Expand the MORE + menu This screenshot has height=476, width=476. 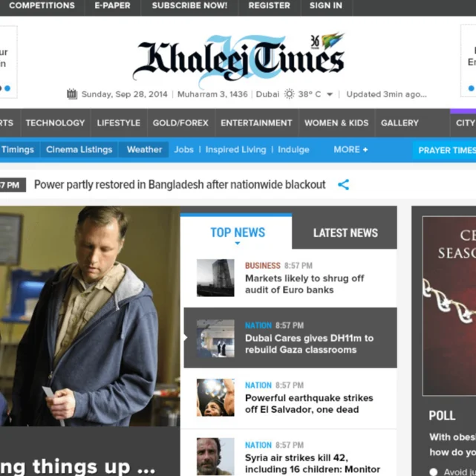coord(351,149)
